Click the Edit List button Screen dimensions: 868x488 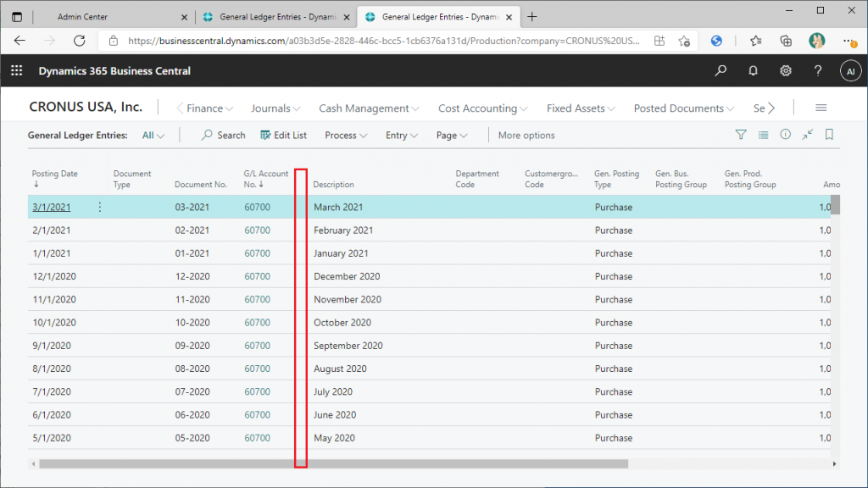click(283, 135)
